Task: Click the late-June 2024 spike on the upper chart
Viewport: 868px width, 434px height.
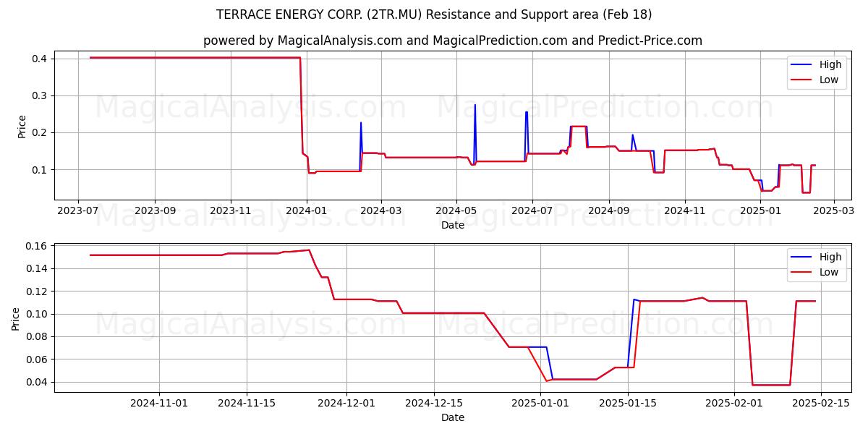Action: 527,113
